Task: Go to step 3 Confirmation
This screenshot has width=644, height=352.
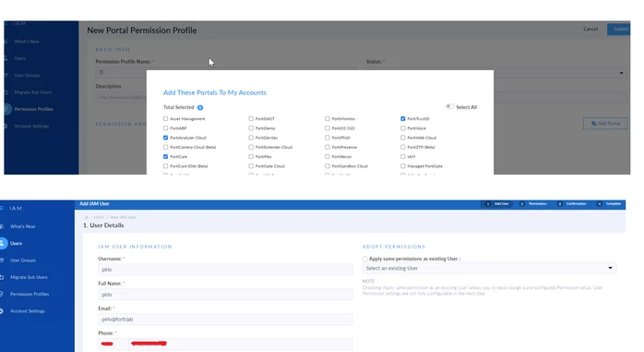Action: coord(571,203)
